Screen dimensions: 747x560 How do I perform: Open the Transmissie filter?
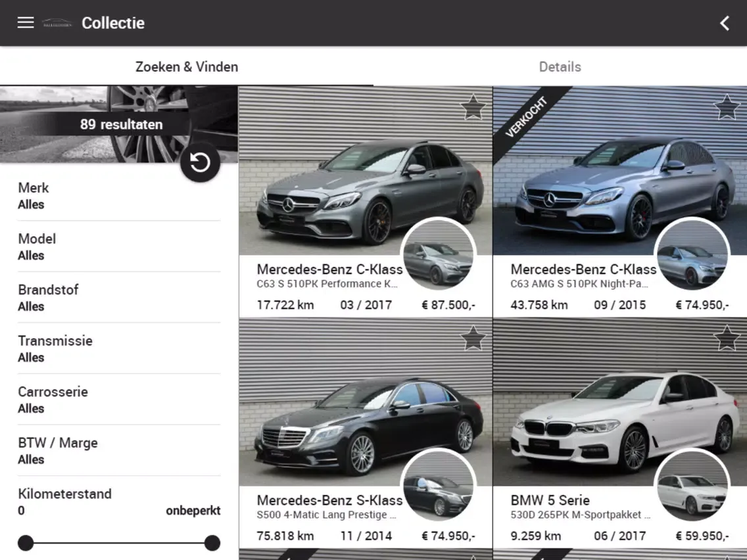[x=119, y=348]
